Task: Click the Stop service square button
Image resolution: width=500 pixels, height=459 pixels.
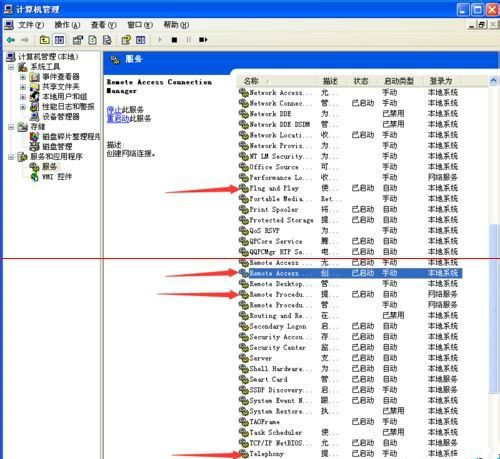Action: click(x=174, y=40)
